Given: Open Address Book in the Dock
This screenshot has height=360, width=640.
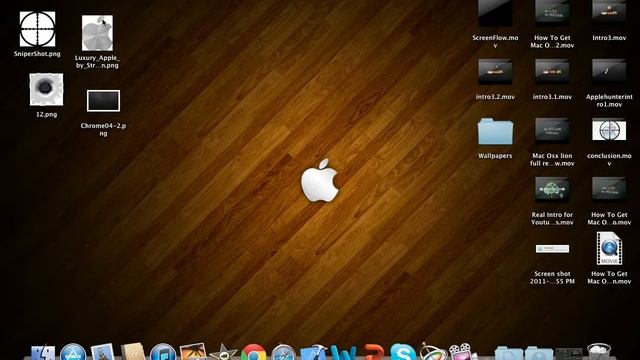Looking at the screenshot, I should [133, 352].
